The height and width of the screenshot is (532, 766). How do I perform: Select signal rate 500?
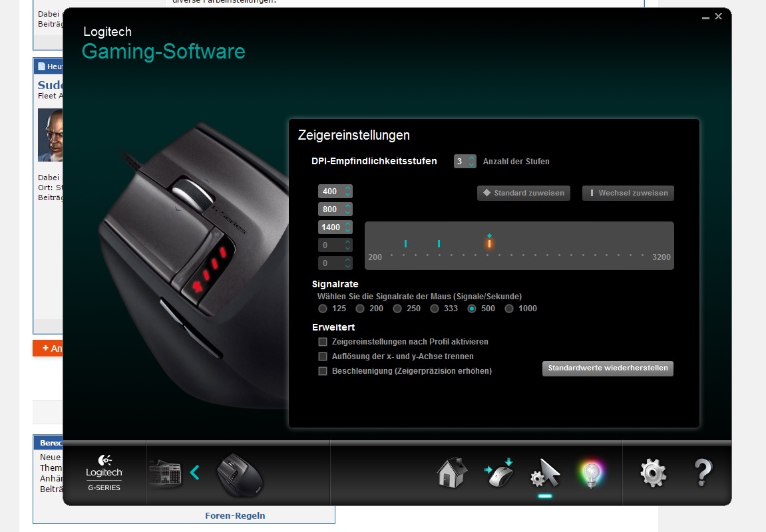click(471, 309)
